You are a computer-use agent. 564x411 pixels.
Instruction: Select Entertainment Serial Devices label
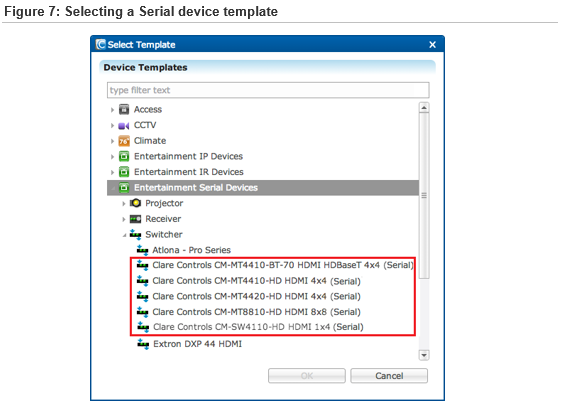pyautogui.click(x=196, y=188)
